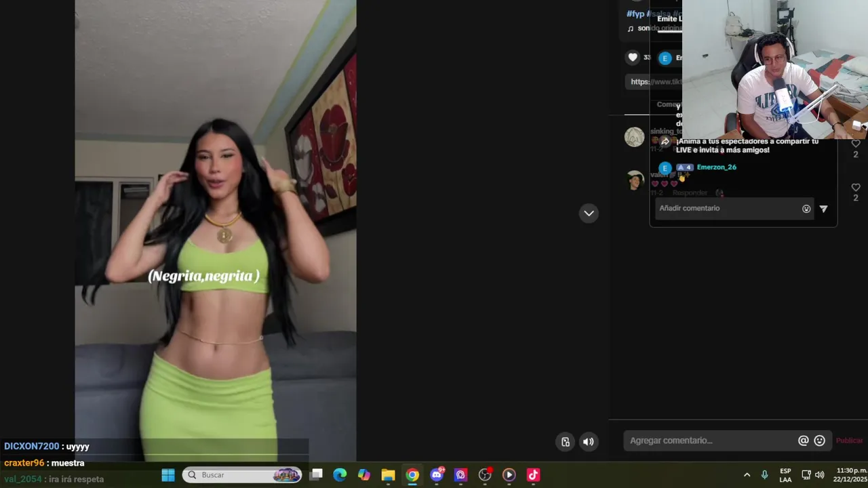Screen dimensions: 868x488
Task: Click the #fyp hashtag
Action: [635, 14]
